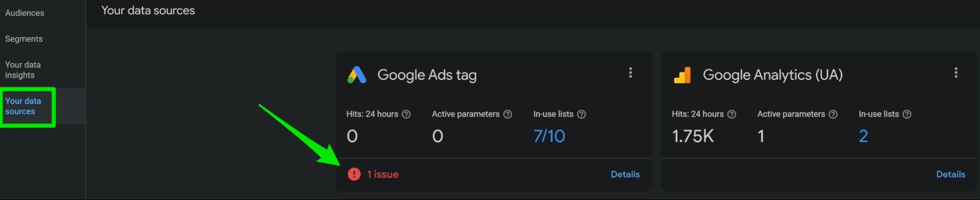
Task: Go to Your data insights
Action: click(x=23, y=70)
